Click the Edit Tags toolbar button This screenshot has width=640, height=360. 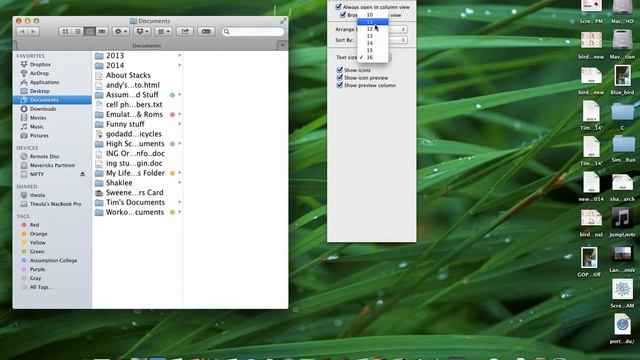(x=206, y=31)
